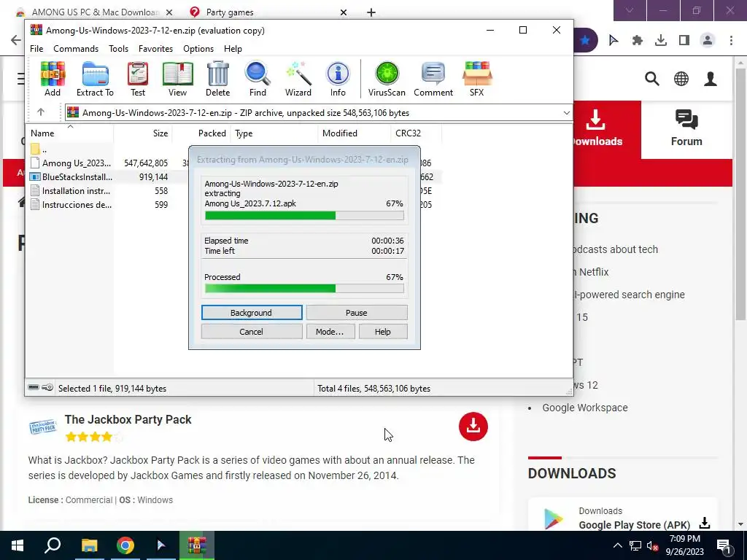The width and height of the screenshot is (747, 560).
Task: Show hidden system tray icons chevron
Action: coord(617,545)
